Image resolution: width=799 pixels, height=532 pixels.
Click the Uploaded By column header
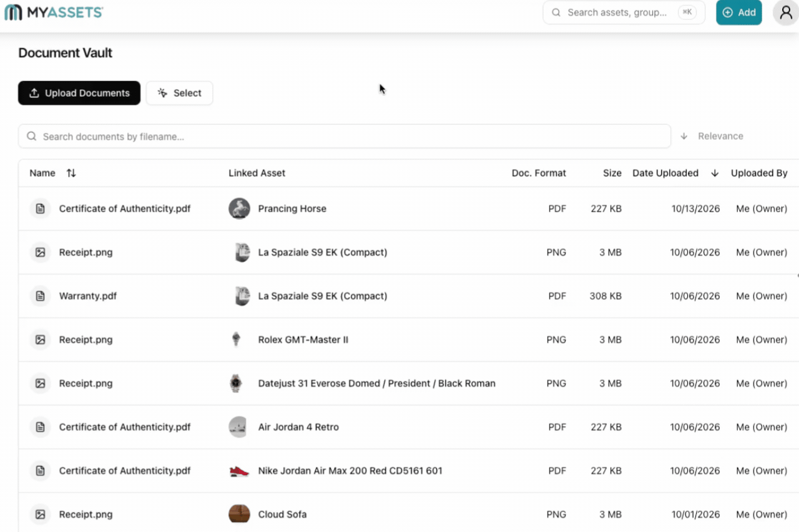click(x=759, y=173)
